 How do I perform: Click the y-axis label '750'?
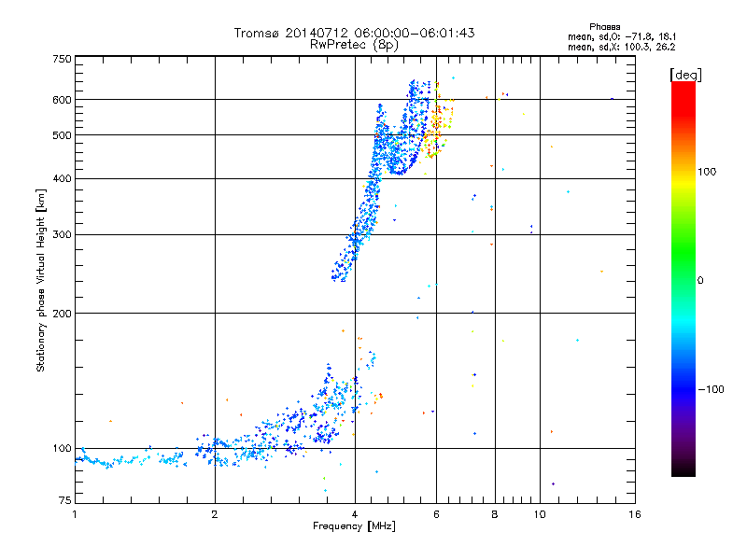pyautogui.click(x=62, y=59)
